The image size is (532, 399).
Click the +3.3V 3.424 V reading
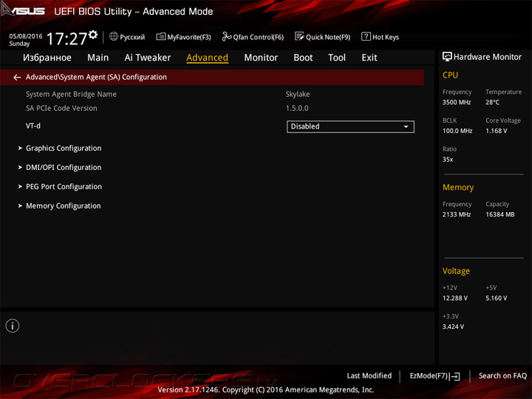point(453,327)
